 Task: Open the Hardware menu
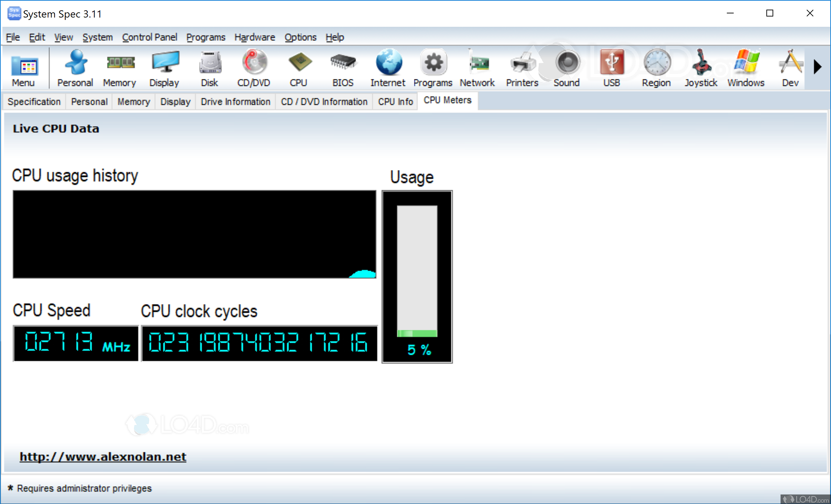click(255, 37)
